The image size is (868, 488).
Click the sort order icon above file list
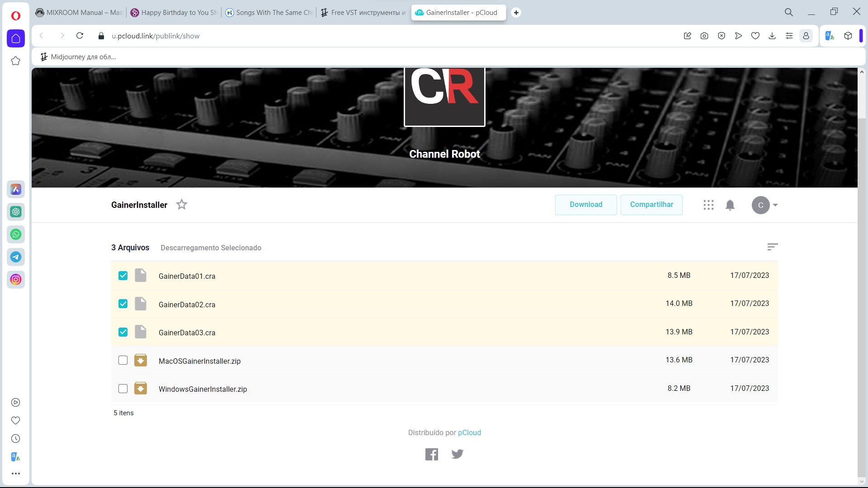(x=772, y=247)
